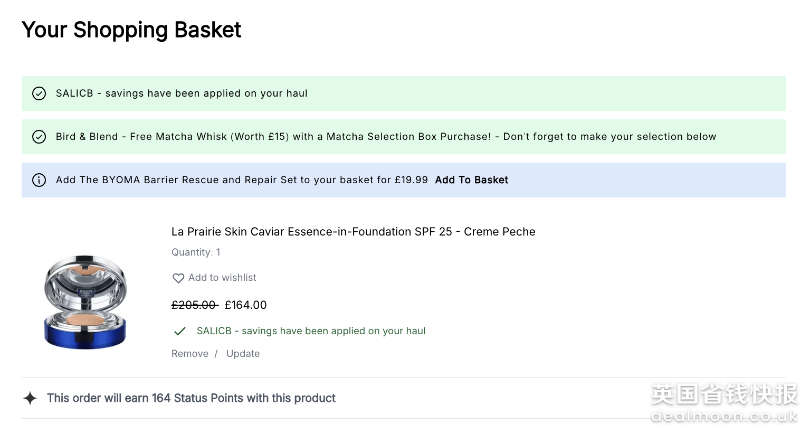Remove the La Prairie foundation from basket
The image size is (800, 433).
click(190, 354)
